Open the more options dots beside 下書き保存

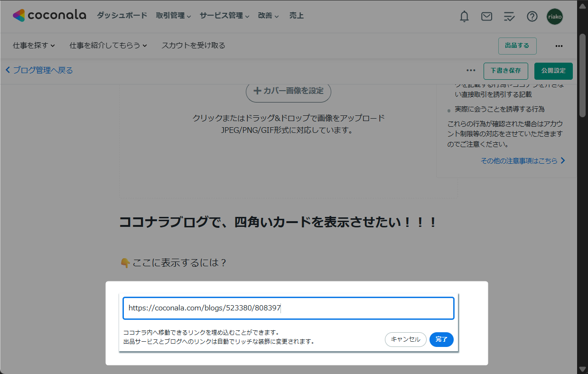(x=471, y=71)
